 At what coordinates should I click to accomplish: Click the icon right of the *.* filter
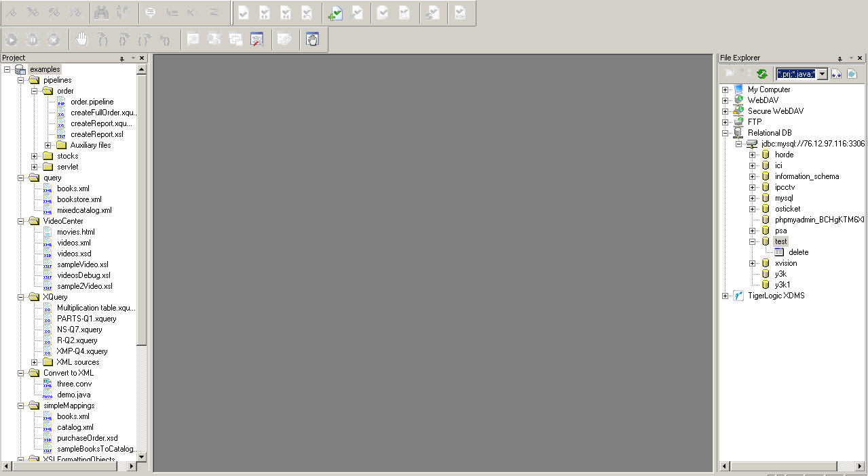(x=852, y=74)
